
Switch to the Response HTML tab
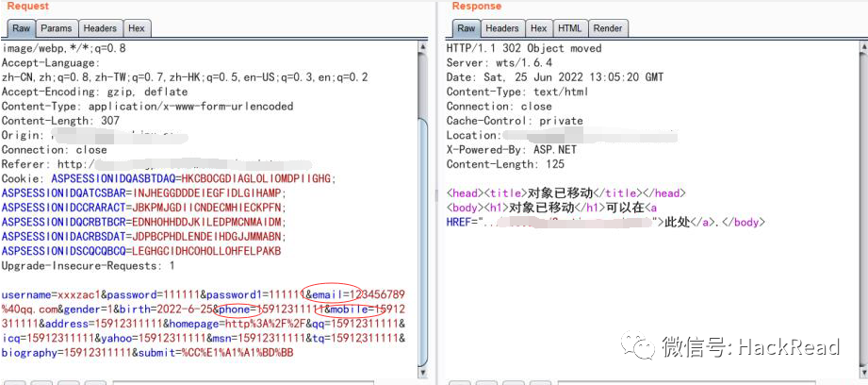pyautogui.click(x=569, y=28)
